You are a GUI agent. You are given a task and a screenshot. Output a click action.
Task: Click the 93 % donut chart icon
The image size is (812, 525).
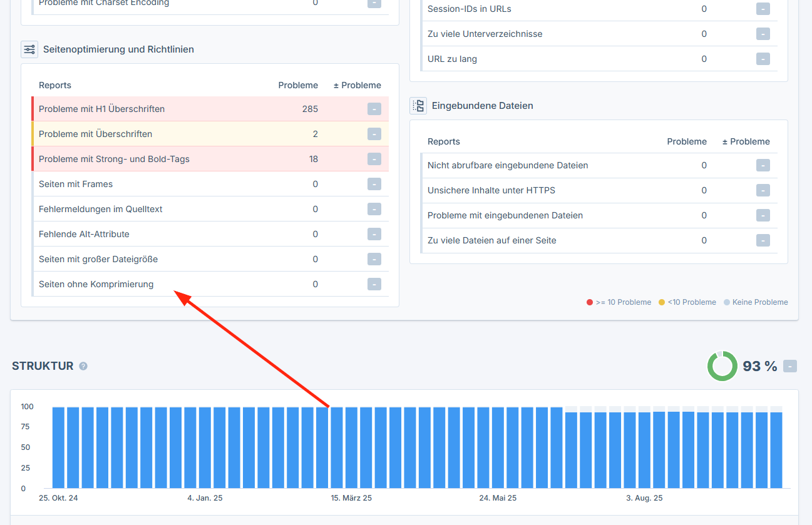(722, 366)
